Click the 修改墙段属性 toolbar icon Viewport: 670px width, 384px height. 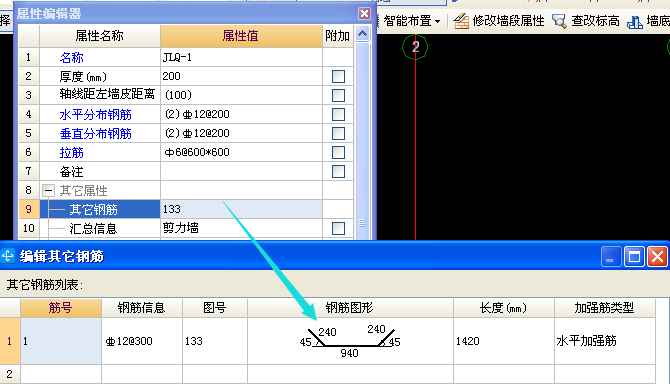tap(461, 21)
